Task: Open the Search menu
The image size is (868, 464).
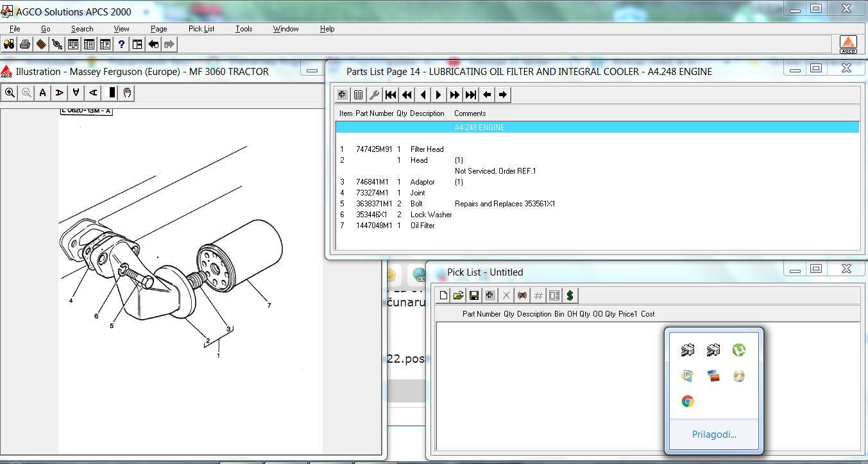Action: [x=82, y=29]
